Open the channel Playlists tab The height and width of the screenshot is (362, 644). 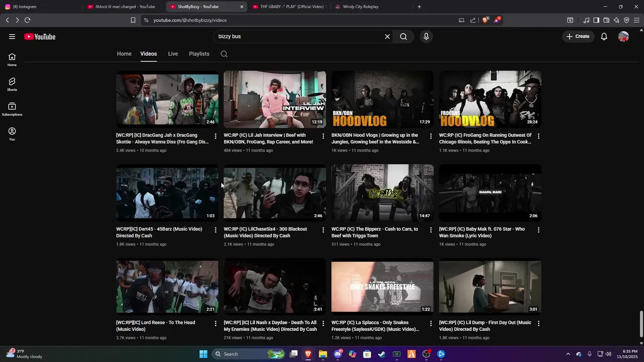199,54
